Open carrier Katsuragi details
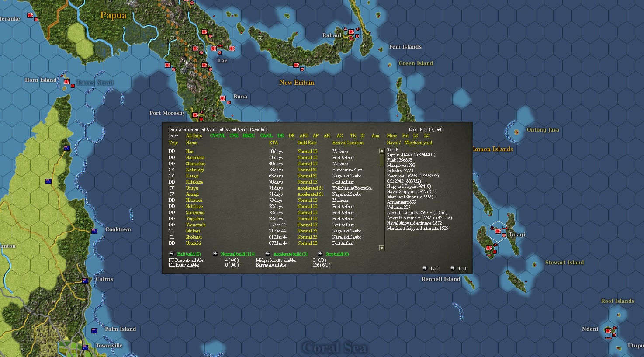 click(x=195, y=170)
